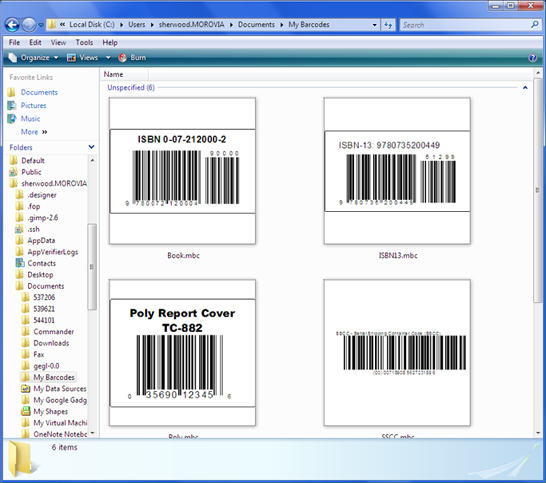Viewport: 546px width, 483px height.
Task: Open the Edit menu
Action: coord(35,42)
